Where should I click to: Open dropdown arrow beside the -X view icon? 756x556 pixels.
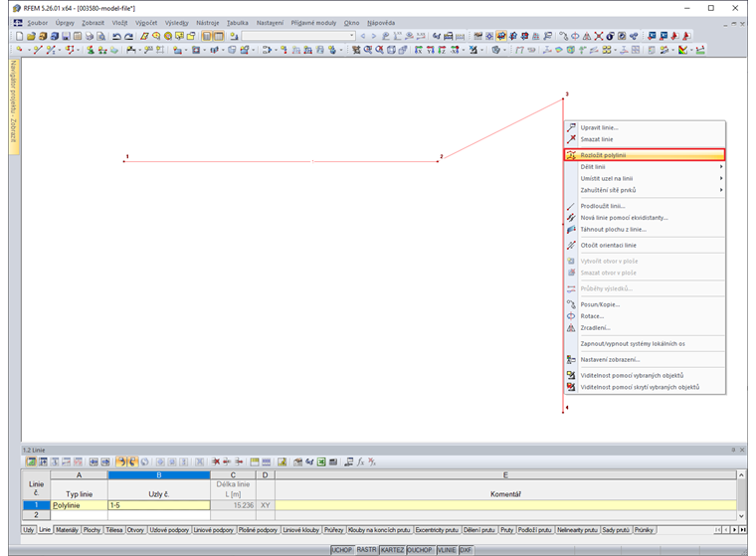(464, 50)
